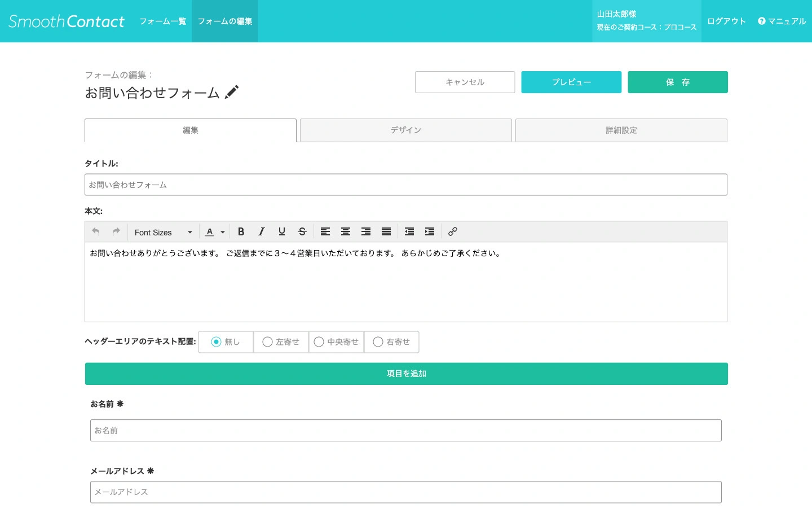Viewport: 812px width, 508px height.
Task: Toggle bold formatting in the editor
Action: pos(241,231)
